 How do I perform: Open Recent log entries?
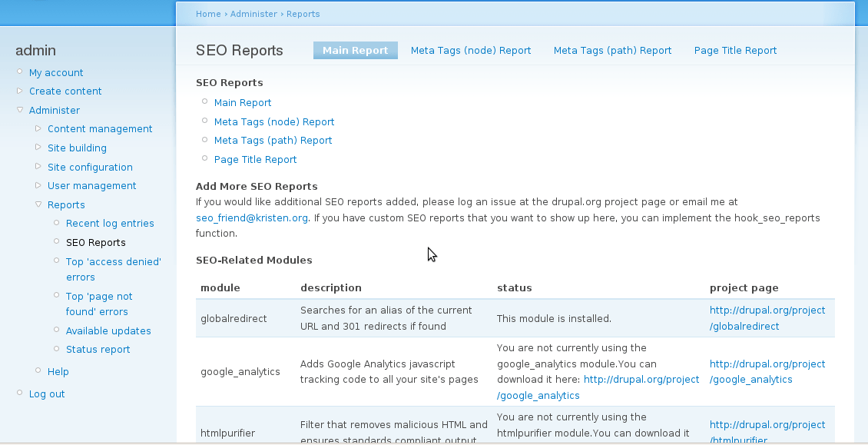tap(110, 224)
